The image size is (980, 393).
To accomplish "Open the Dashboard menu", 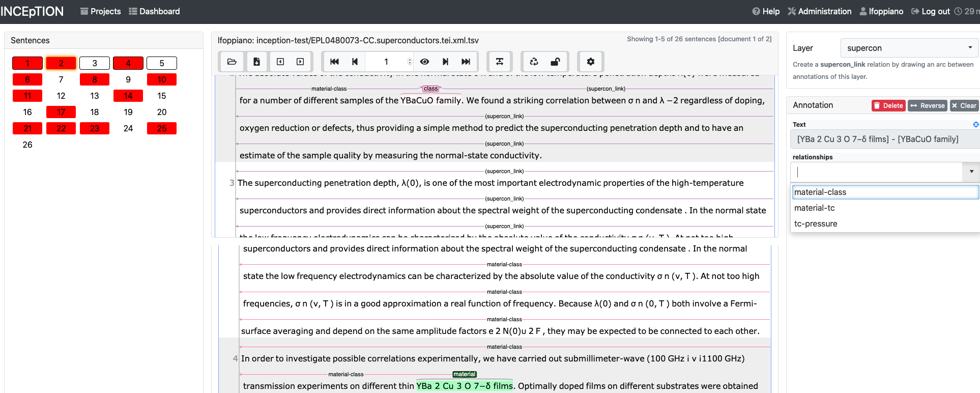I will click(x=154, y=11).
